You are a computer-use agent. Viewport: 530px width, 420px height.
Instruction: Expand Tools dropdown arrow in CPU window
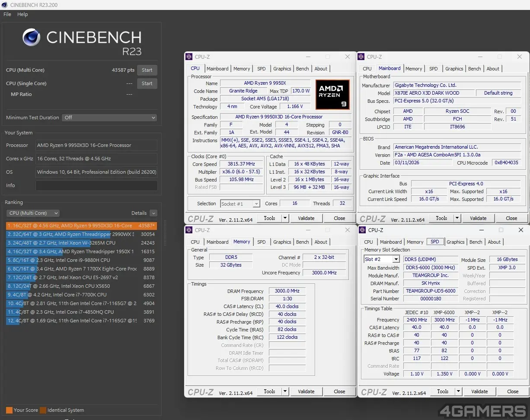click(285, 218)
